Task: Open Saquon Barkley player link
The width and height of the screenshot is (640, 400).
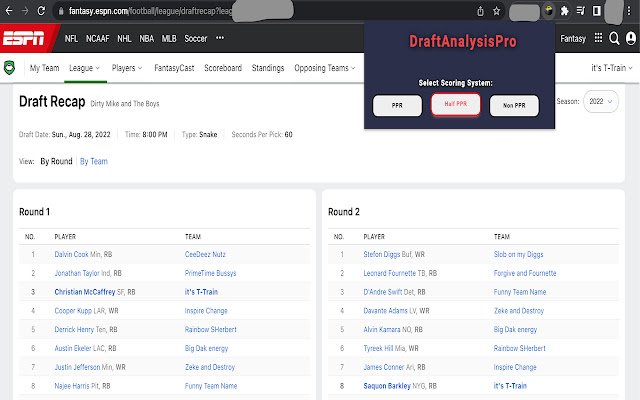Action: pyautogui.click(x=387, y=386)
